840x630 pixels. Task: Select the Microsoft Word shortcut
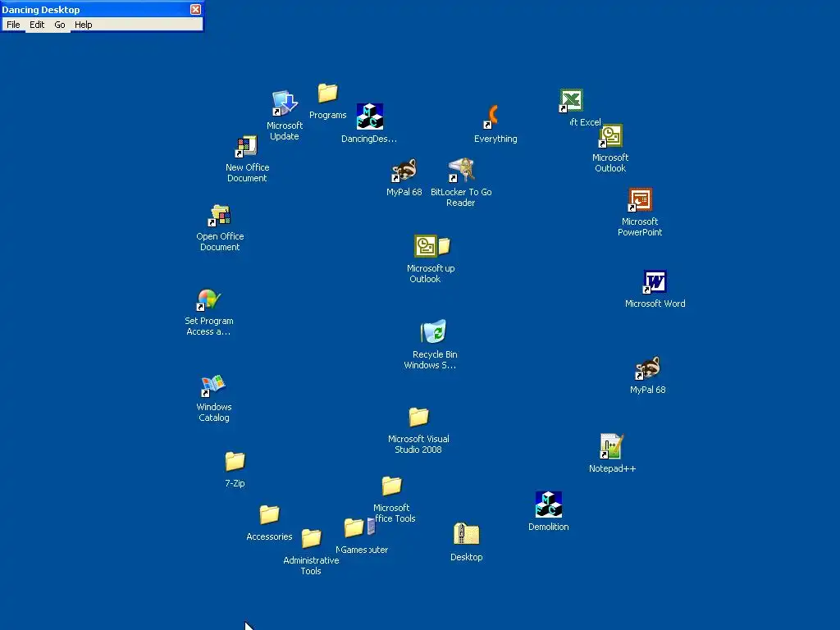(655, 282)
